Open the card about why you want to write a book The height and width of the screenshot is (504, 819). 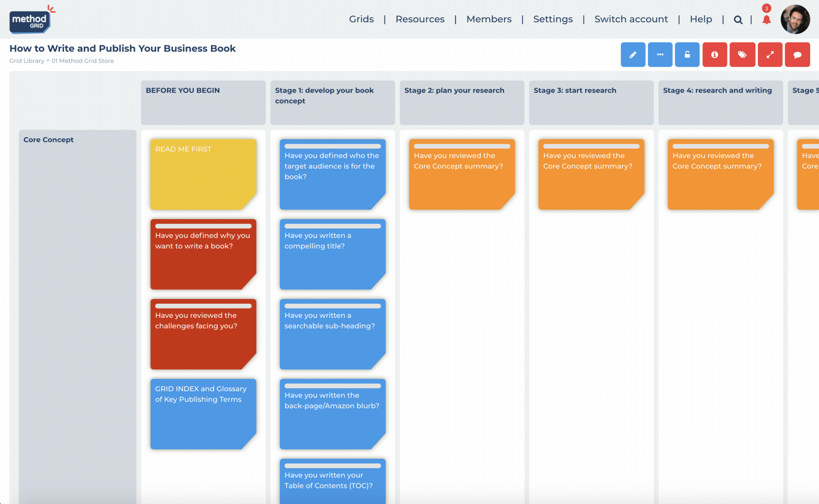(x=203, y=254)
